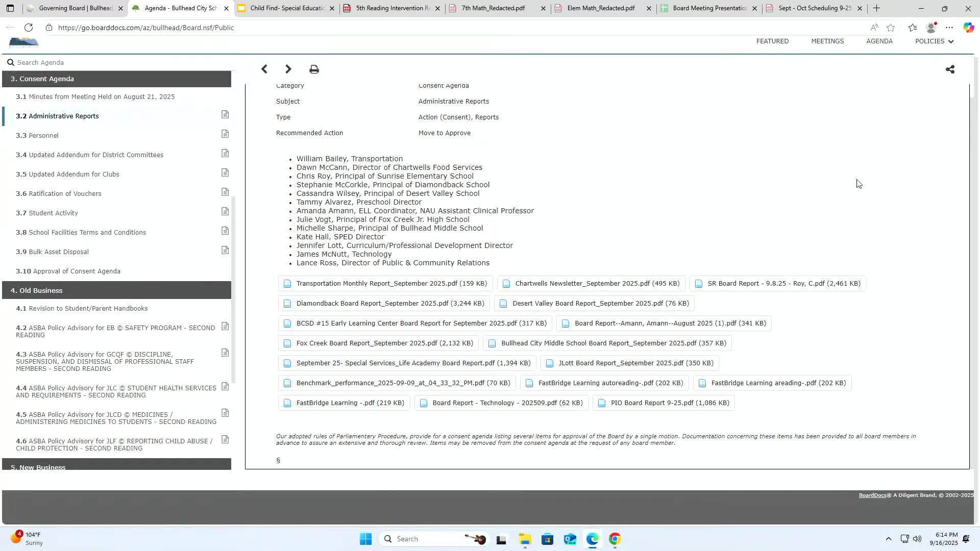Add this page to favorites star
Image resolution: width=980 pixels, height=551 pixels.
tap(891, 28)
